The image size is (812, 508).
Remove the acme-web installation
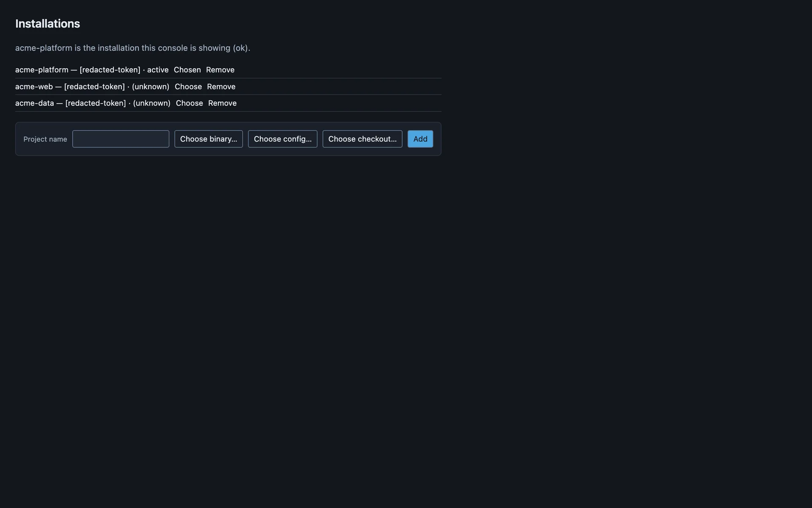click(221, 86)
